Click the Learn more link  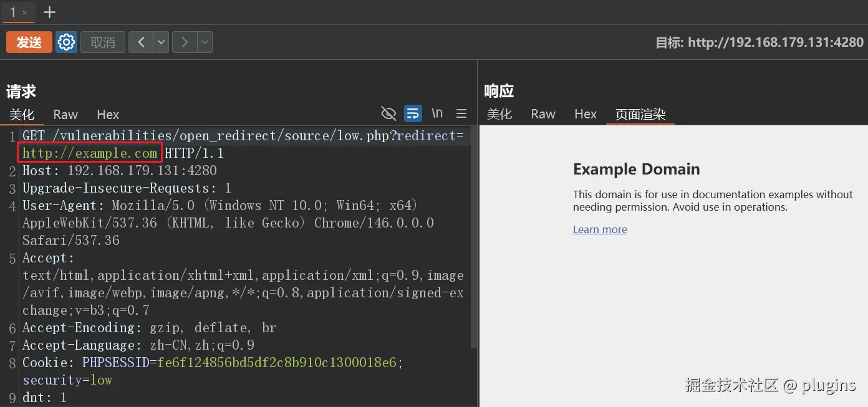(600, 229)
